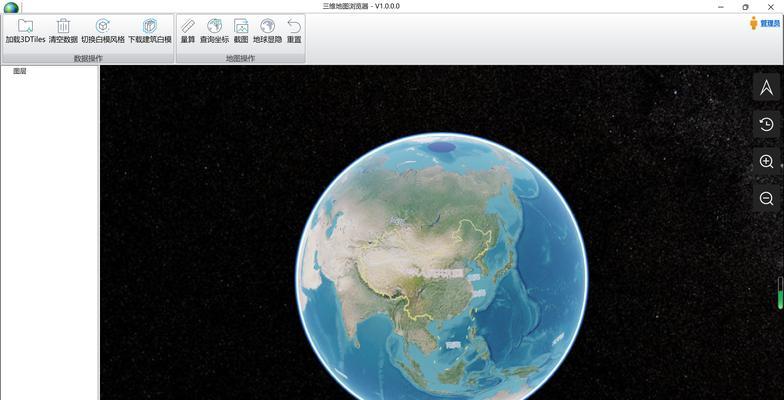
Task: Select the 量算 measure tool
Action: tap(188, 30)
